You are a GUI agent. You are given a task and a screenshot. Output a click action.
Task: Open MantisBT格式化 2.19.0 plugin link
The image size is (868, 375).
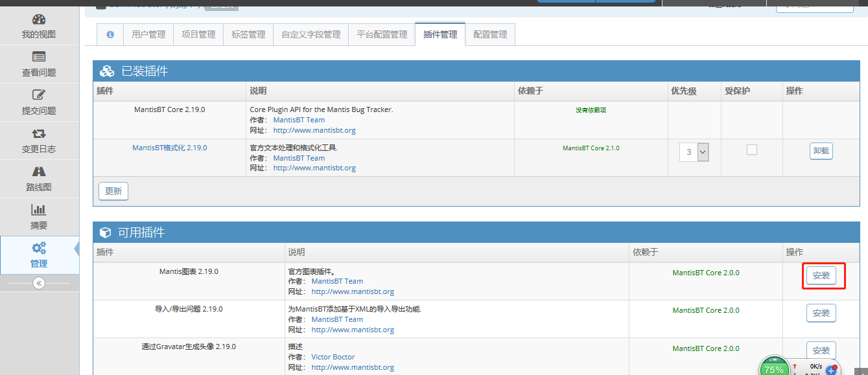tap(170, 148)
